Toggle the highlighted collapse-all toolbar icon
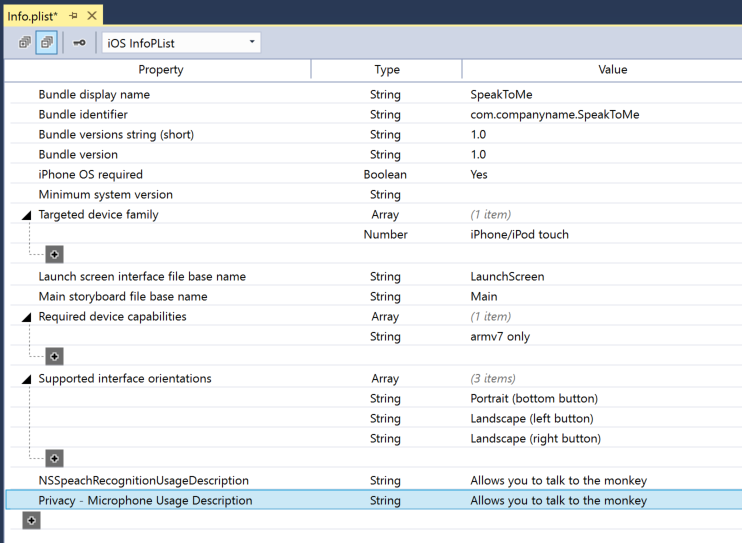Image resolution: width=742 pixels, height=543 pixels. (46, 43)
